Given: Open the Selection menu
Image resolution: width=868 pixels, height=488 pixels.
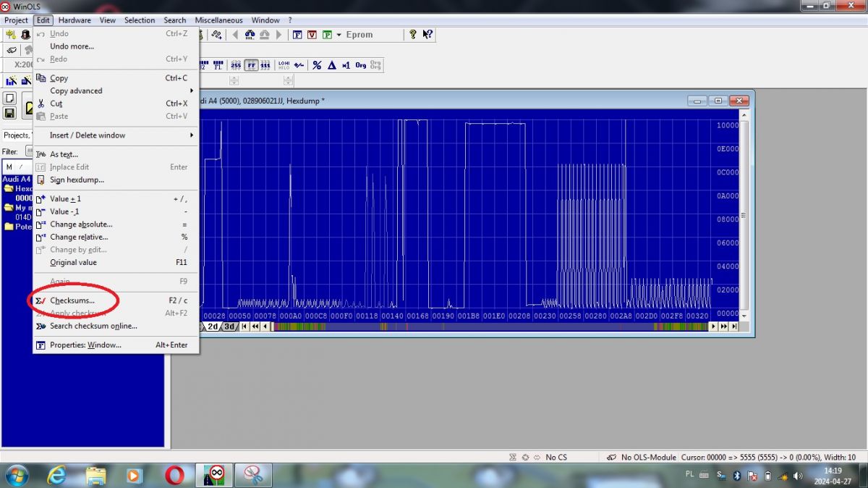Looking at the screenshot, I should click(140, 20).
